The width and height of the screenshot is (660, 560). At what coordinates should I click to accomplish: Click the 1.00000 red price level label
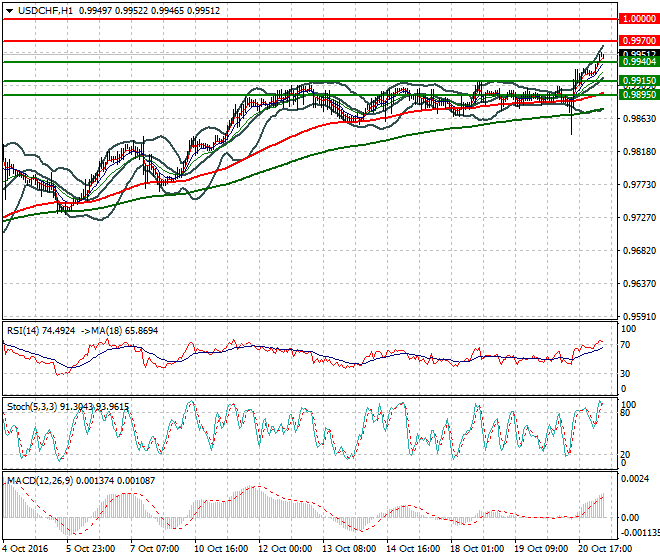[639, 19]
